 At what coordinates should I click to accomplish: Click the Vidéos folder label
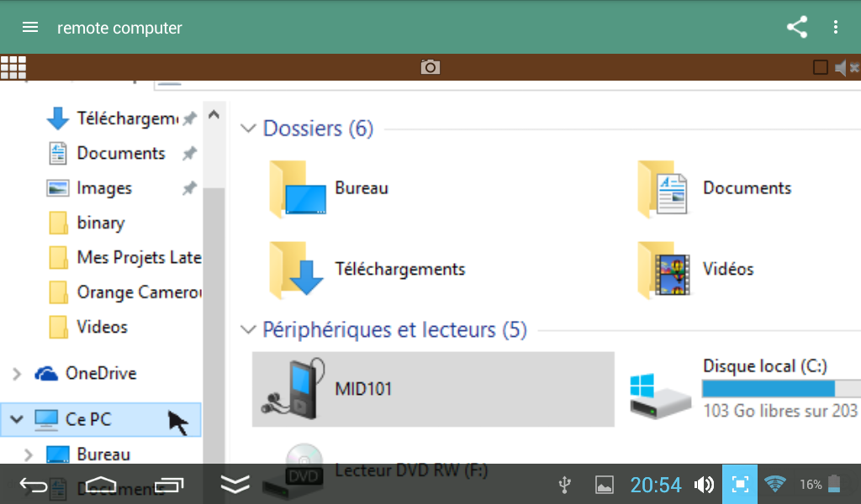[x=728, y=270]
